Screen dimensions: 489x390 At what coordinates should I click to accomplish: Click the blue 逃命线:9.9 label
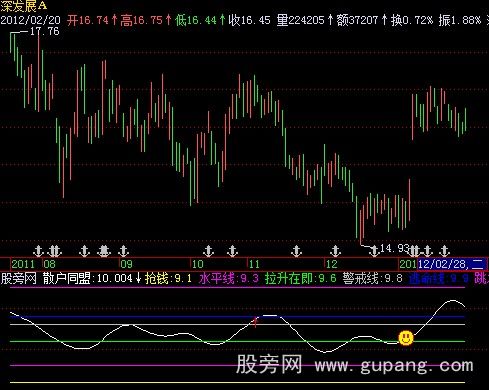pyautogui.click(x=439, y=278)
